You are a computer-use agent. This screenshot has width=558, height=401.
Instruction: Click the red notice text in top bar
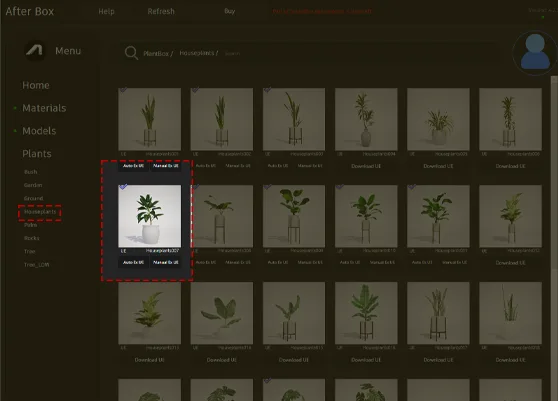(x=322, y=11)
